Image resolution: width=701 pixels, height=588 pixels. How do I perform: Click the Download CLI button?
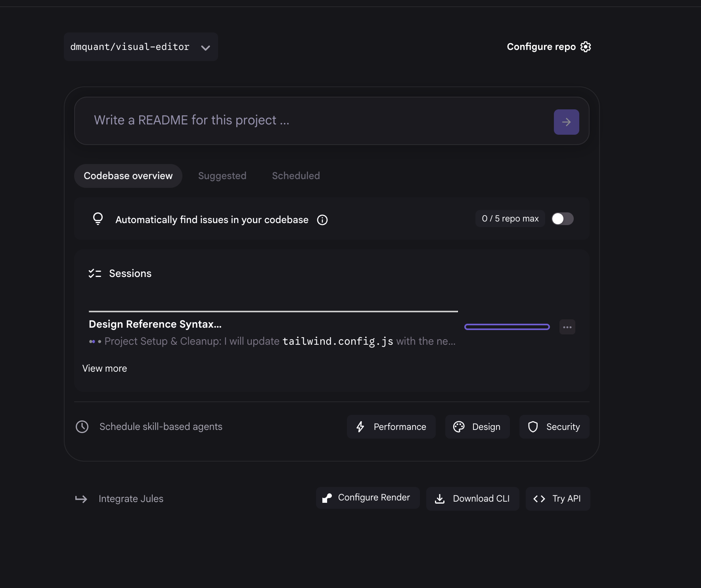coord(473,499)
